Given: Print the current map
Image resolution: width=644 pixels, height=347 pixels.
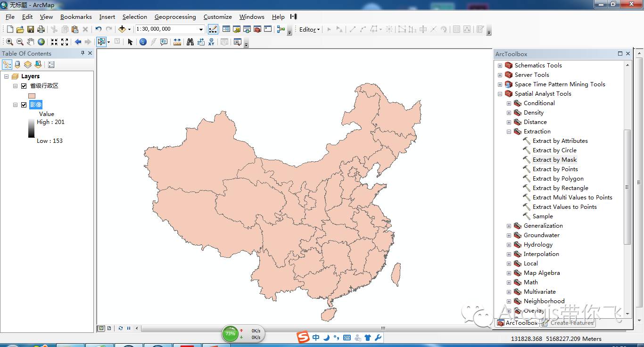Looking at the screenshot, I should pos(41,29).
